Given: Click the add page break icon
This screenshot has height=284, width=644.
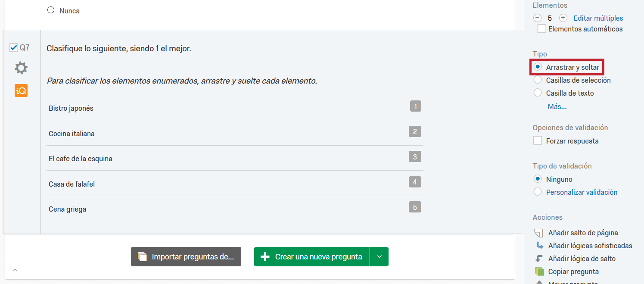Looking at the screenshot, I should (538, 233).
